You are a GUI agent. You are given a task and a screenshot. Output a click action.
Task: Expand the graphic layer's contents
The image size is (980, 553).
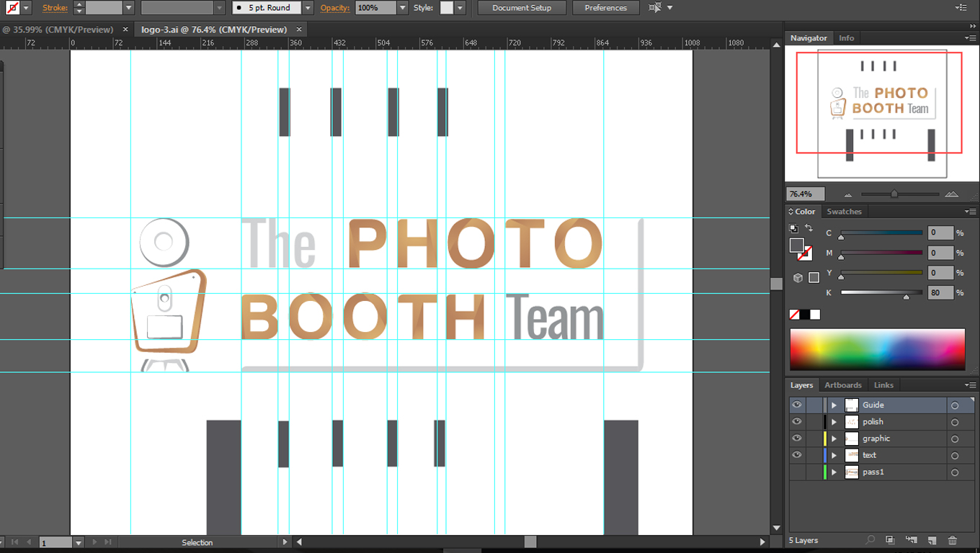[x=834, y=438]
